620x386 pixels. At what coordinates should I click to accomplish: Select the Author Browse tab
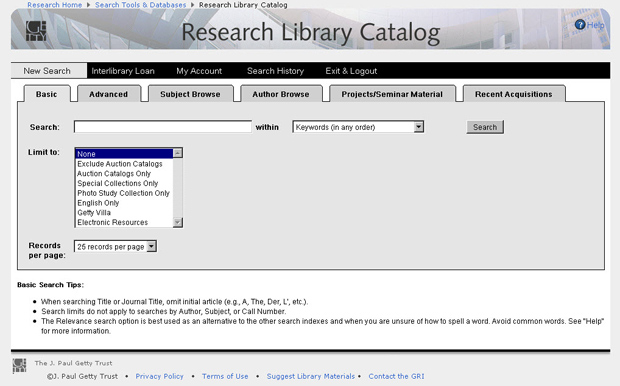tap(281, 94)
